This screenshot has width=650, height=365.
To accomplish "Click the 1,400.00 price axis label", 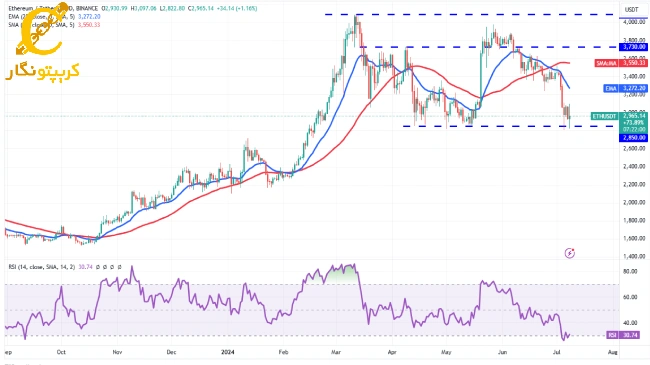I will pos(634,256).
